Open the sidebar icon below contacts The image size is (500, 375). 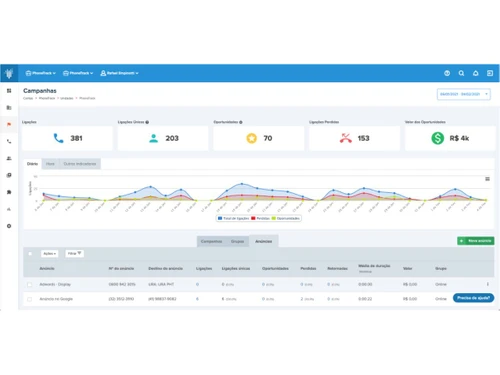pyautogui.click(x=9, y=175)
